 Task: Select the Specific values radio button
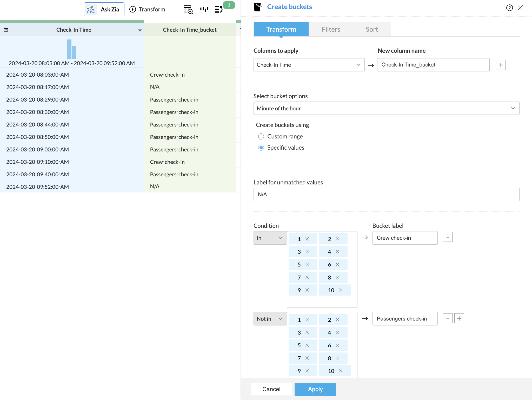261,148
